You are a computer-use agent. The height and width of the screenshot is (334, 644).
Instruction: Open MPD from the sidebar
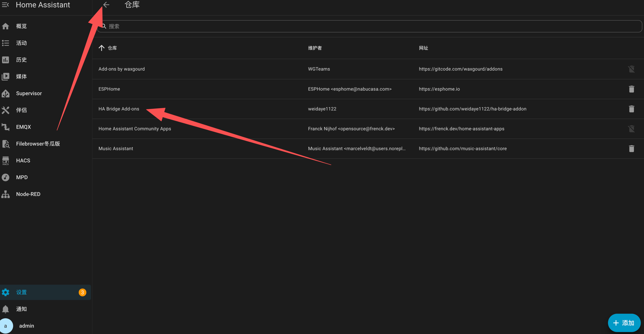point(45,177)
